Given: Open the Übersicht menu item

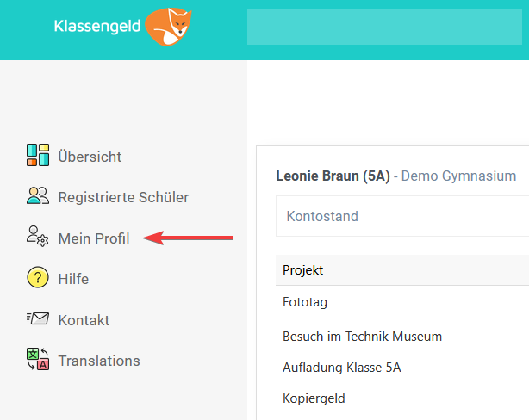Looking at the screenshot, I should (x=90, y=157).
